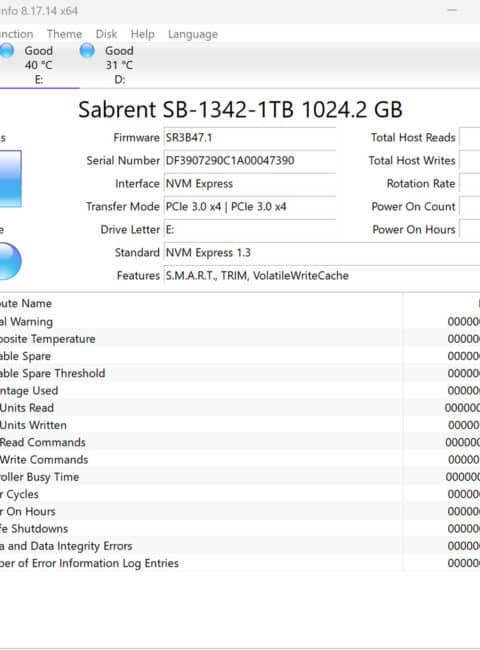This screenshot has width=480, height=650.
Task: Click the Firmware label
Action: (x=136, y=138)
